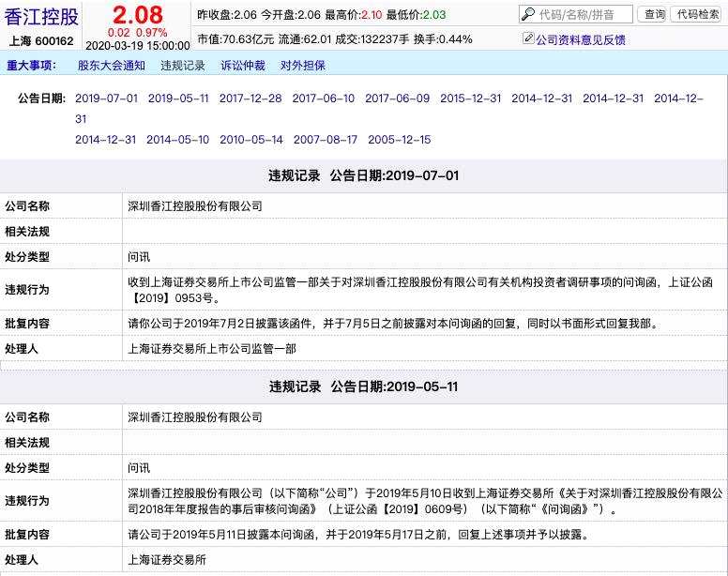The width and height of the screenshot is (728, 576).
Task: Select announcement date 2005-12-15
Action: 400,139
